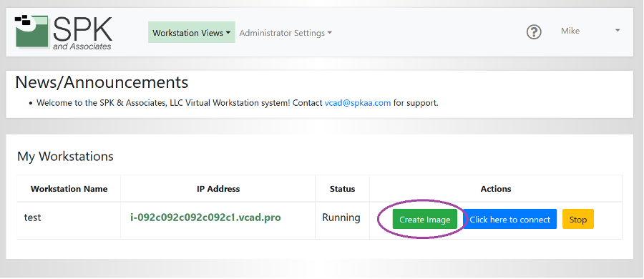The width and height of the screenshot is (644, 279).
Task: Click the 'Workstation Name' column header
Action: [x=69, y=189]
